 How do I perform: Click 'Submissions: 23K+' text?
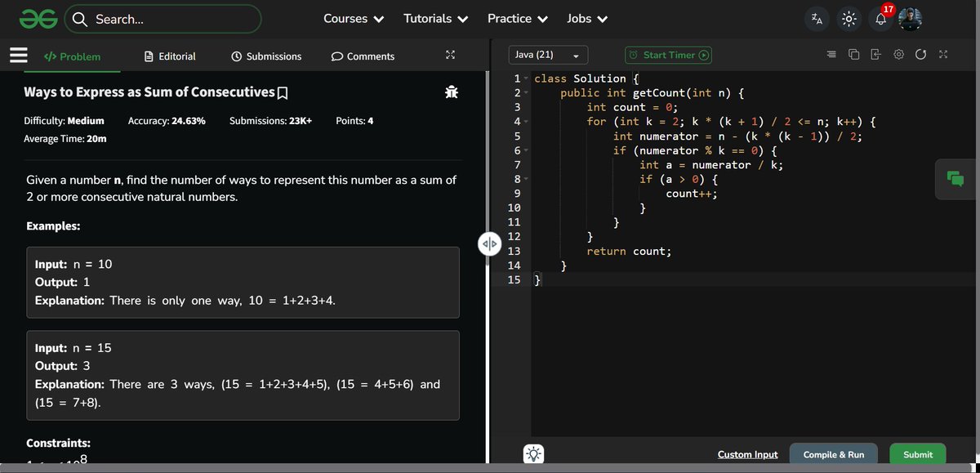coord(270,121)
